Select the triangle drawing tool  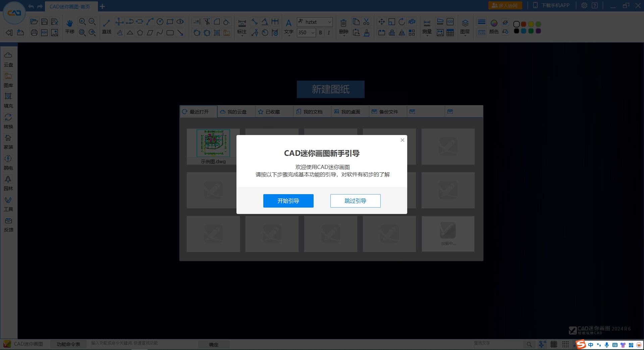pos(130,33)
